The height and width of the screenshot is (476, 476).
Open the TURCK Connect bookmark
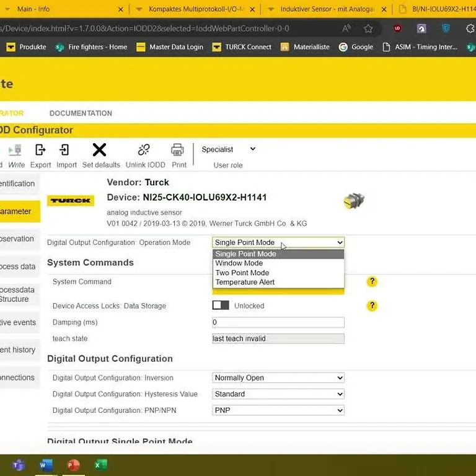[242, 47]
